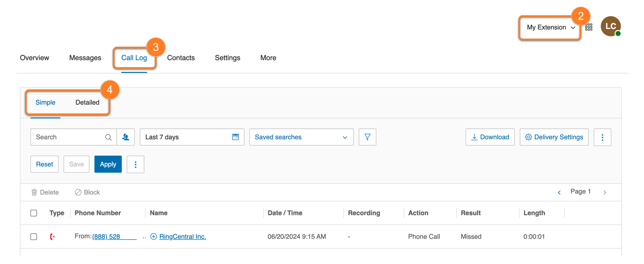The image size is (644, 264).
Task: Switch to the Detailed call log tab
Action: click(x=87, y=102)
